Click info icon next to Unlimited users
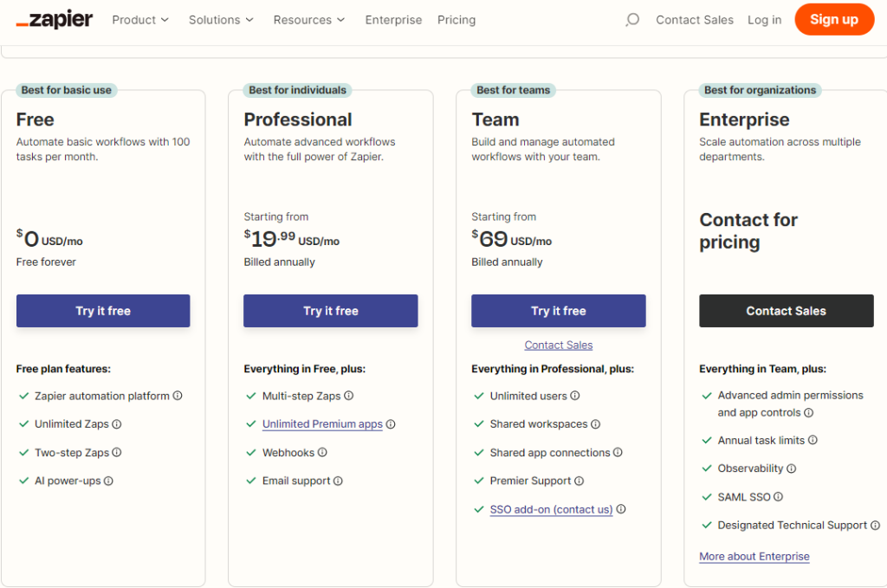Image resolution: width=887 pixels, height=588 pixels. pyautogui.click(x=575, y=396)
